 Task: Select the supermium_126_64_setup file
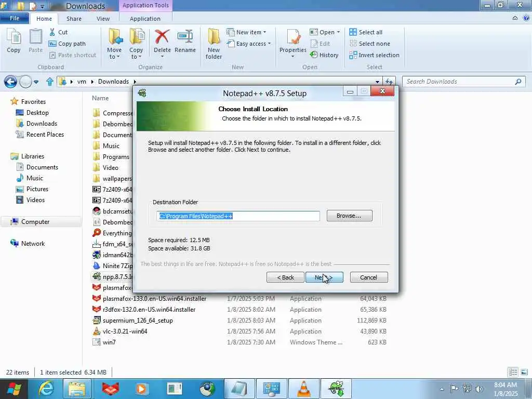click(x=239, y=321)
